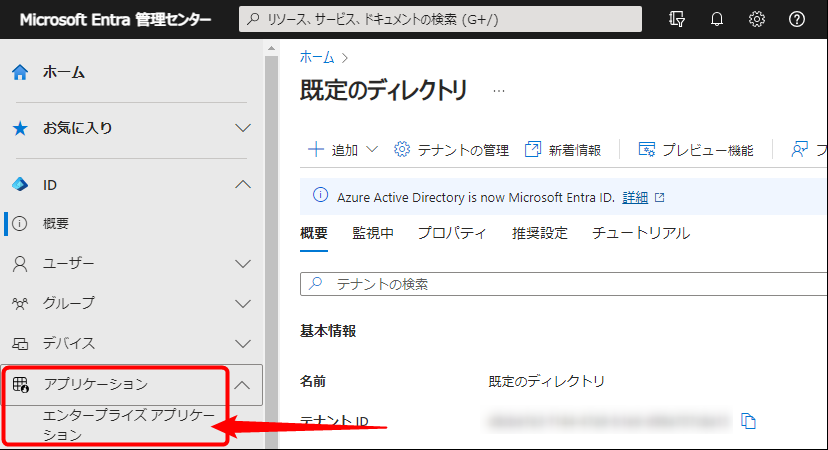Copy the テナント ID value
828x450 pixels.
coord(748,421)
